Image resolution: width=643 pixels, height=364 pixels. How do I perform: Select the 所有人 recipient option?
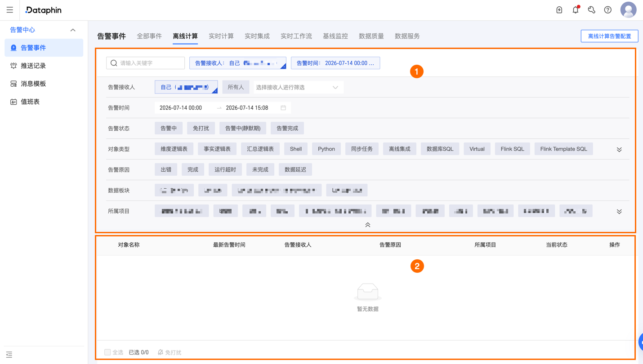click(236, 87)
